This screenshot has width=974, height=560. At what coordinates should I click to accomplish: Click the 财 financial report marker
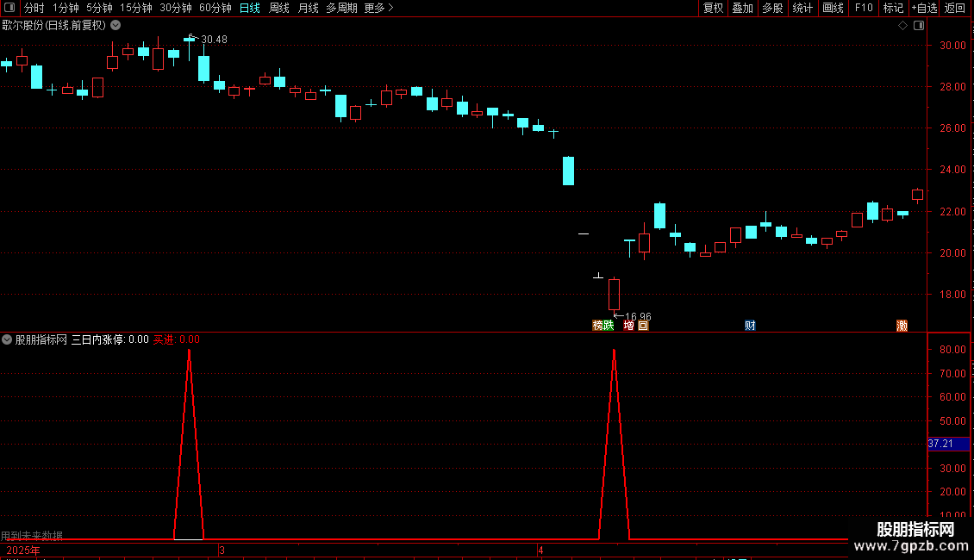[x=750, y=326]
